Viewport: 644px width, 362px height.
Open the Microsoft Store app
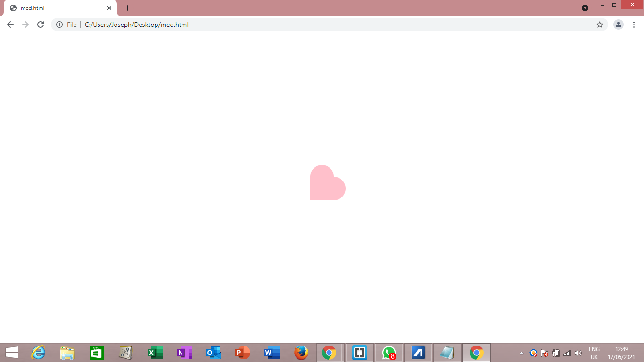96,352
